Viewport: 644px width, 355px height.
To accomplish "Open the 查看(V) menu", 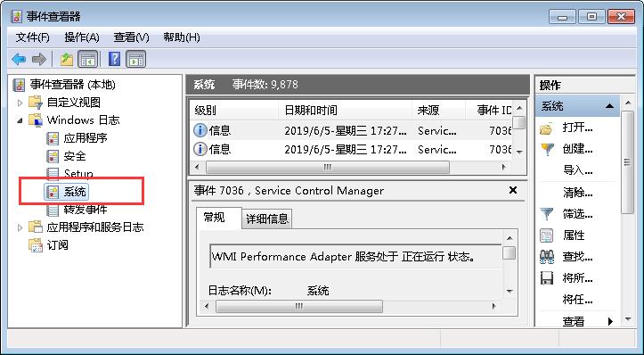I will (x=131, y=37).
